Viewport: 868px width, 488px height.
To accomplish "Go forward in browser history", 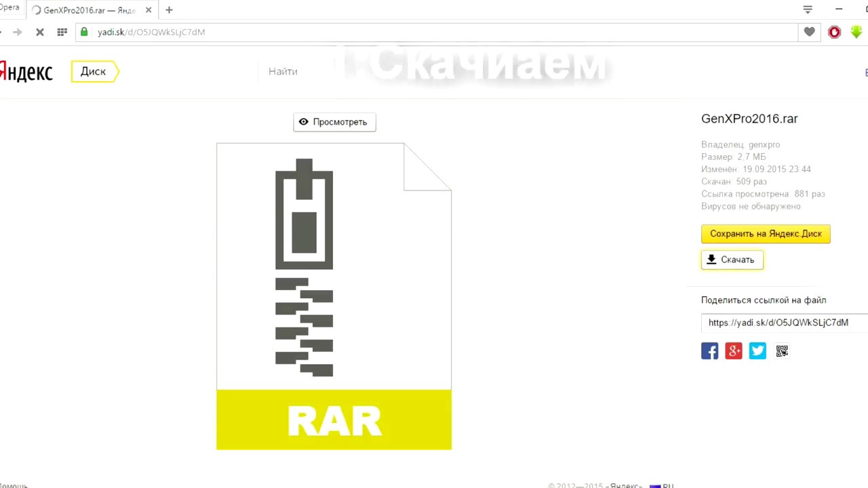I will coord(17,32).
